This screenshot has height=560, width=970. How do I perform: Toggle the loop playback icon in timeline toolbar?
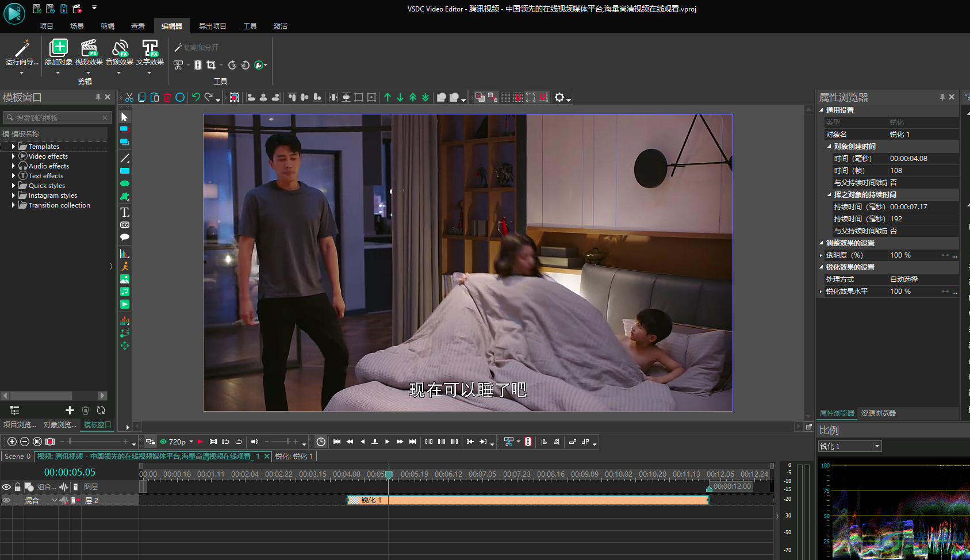point(239,442)
